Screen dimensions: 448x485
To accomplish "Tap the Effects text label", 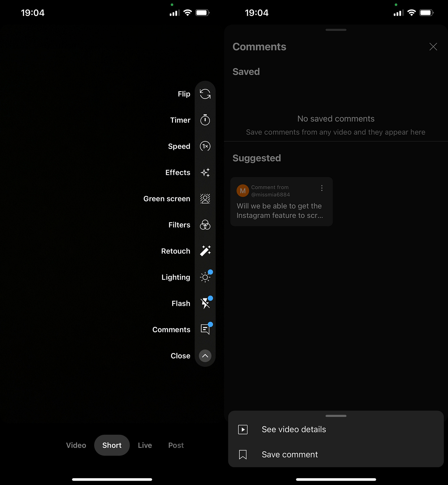I will 178,172.
